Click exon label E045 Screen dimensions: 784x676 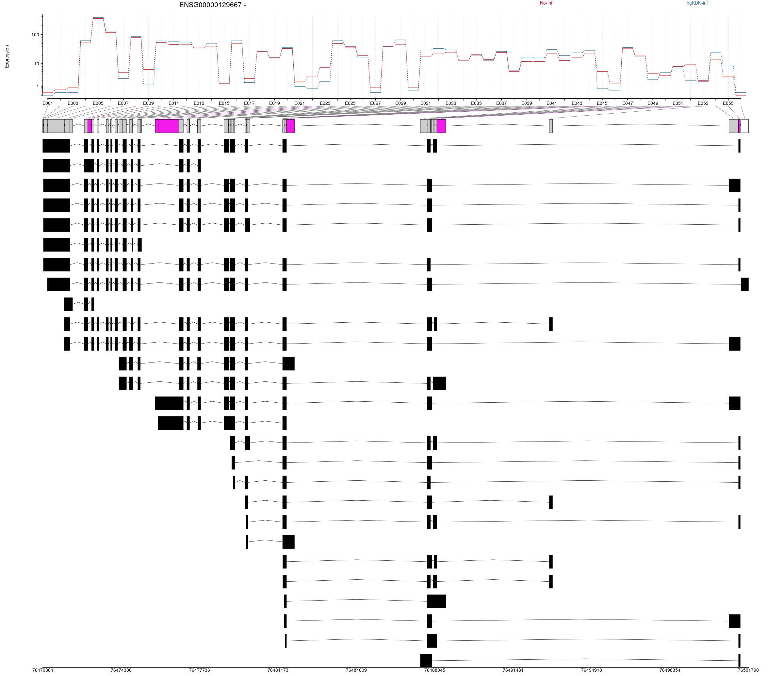pos(602,103)
